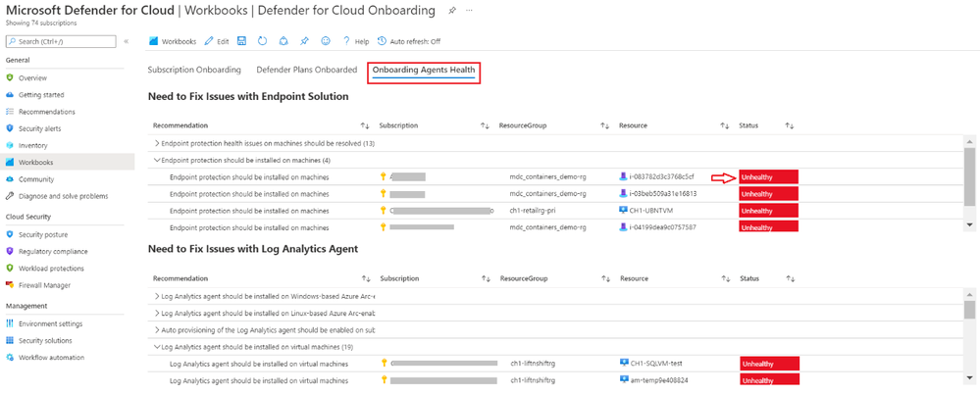
Task: Refresh the workbook with the circular arrow
Action: 263,41
